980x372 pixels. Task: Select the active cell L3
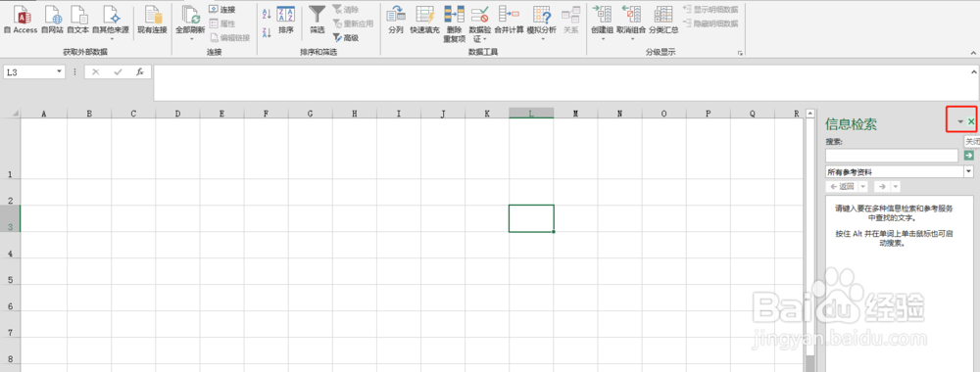tap(531, 218)
